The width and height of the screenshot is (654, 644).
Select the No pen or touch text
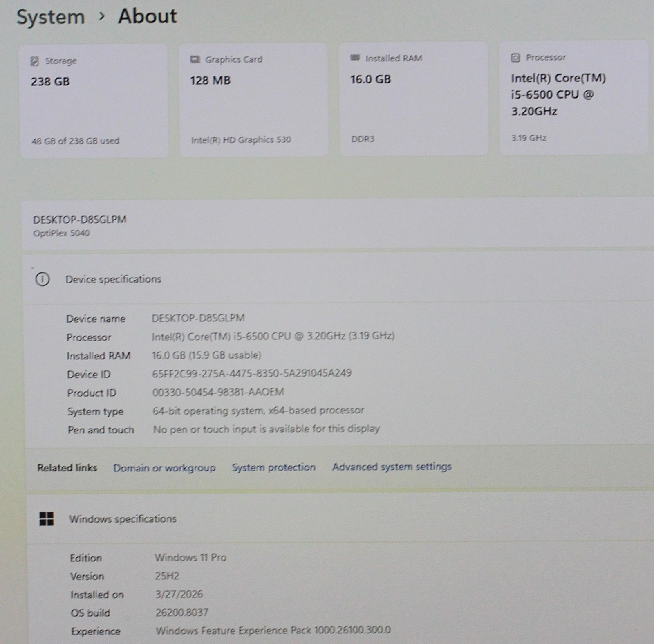(x=267, y=429)
